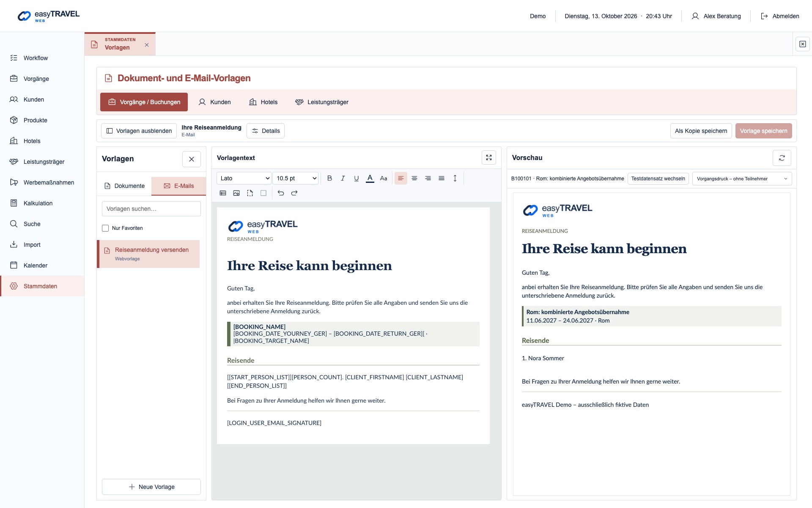Open the Lato font family dropdown
Viewport: 812px width, 508px height.
click(244, 178)
